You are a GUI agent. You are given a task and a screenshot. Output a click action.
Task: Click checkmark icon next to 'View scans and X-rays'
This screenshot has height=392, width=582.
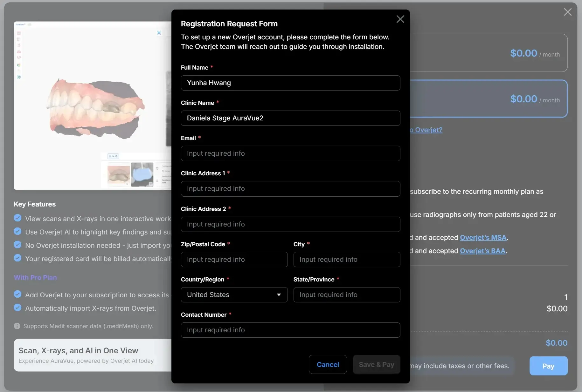pyautogui.click(x=18, y=218)
